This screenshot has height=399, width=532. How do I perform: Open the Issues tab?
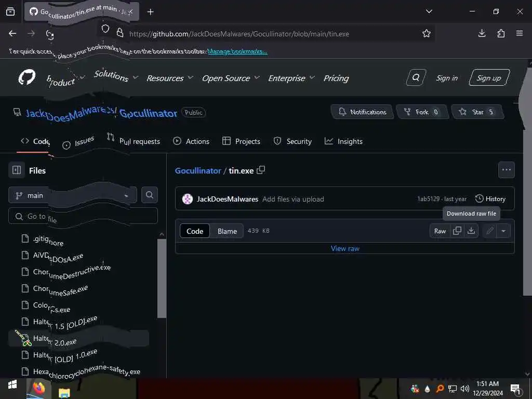point(78,142)
